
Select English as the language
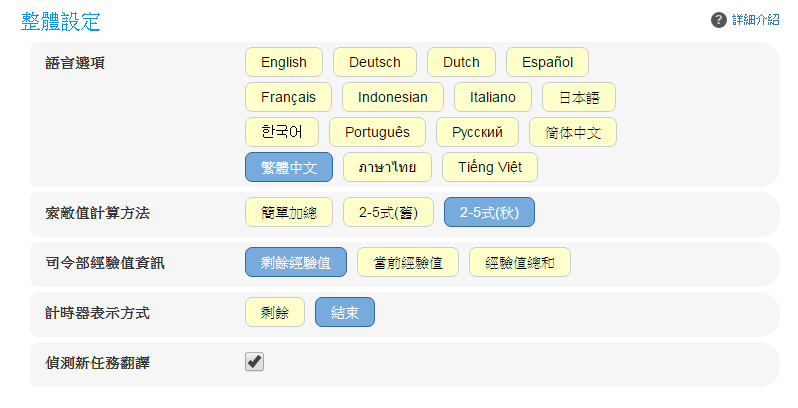[283, 62]
